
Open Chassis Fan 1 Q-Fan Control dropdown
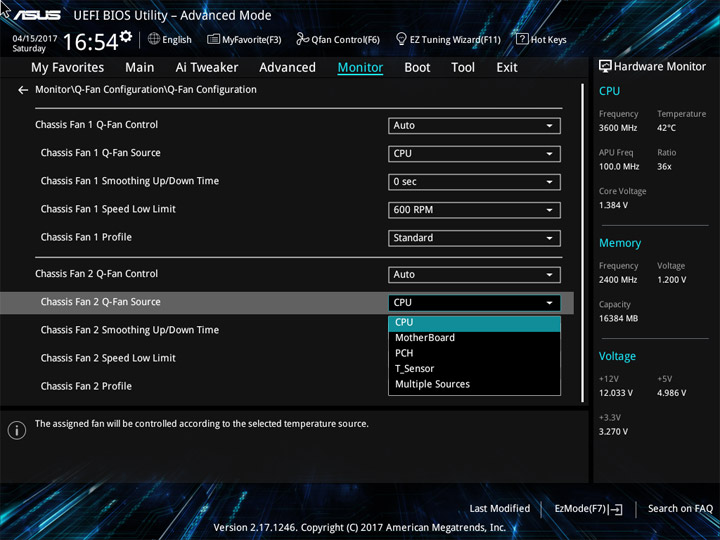click(474, 126)
